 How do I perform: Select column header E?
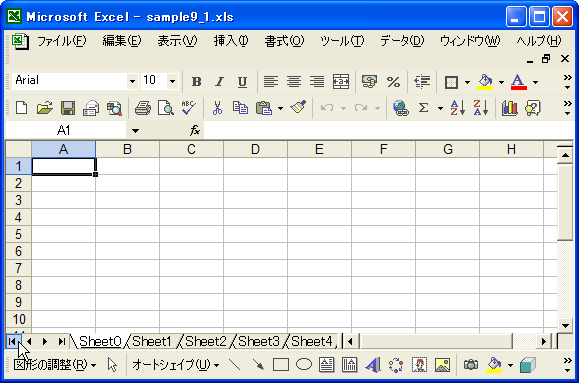[x=319, y=149]
